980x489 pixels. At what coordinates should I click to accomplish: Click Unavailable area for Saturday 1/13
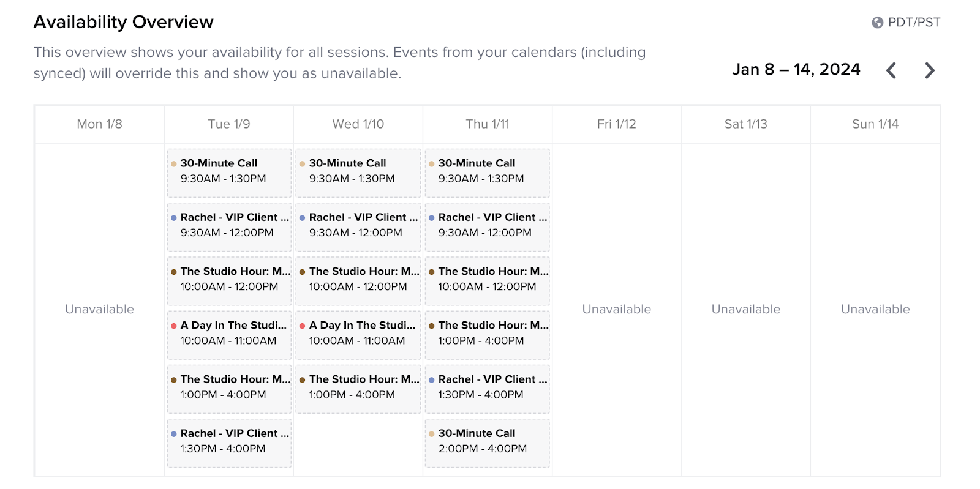click(x=746, y=309)
